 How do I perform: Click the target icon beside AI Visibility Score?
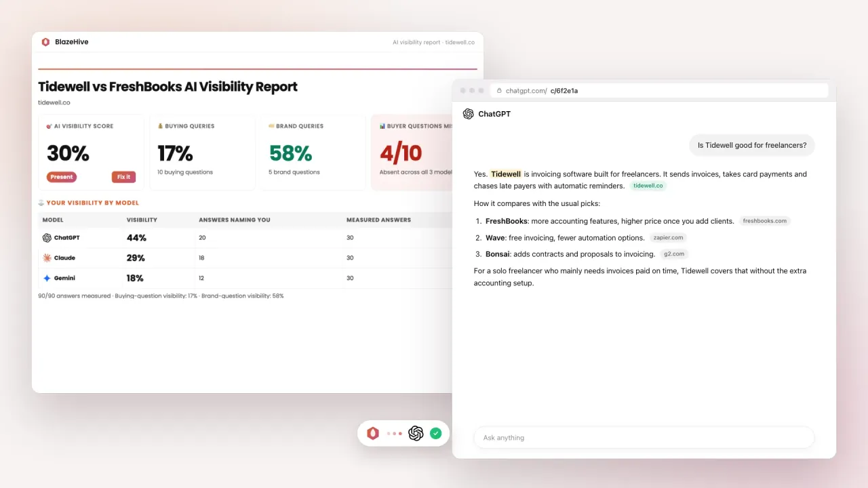pyautogui.click(x=49, y=126)
